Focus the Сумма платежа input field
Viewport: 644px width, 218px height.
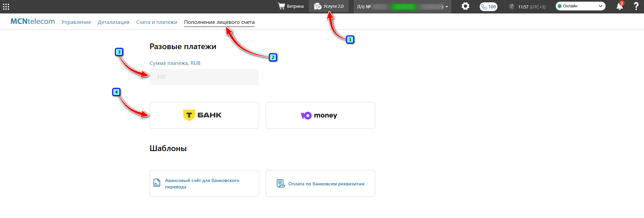[x=204, y=77]
